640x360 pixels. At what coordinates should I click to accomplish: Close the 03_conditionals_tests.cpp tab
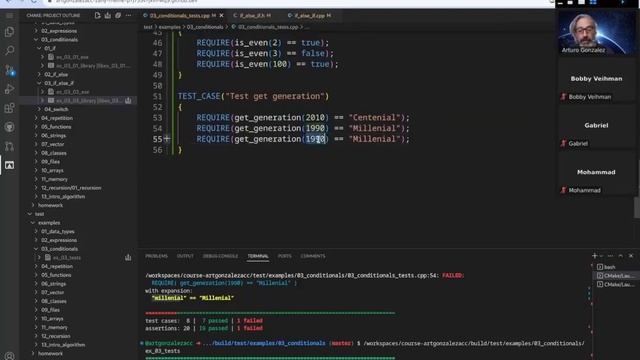click(222, 16)
